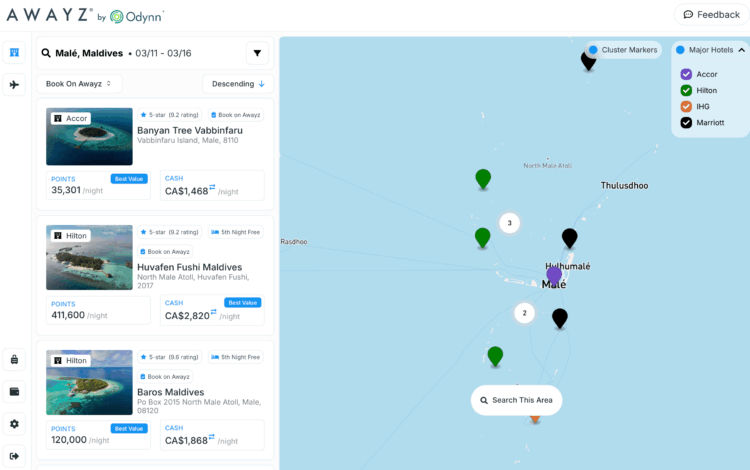Image resolution: width=750 pixels, height=470 pixels.
Task: Collapse the Major Hotels panel
Action: (x=741, y=50)
